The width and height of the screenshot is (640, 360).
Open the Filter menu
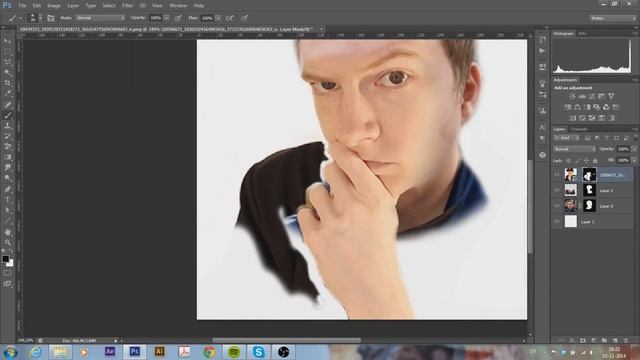127,6
